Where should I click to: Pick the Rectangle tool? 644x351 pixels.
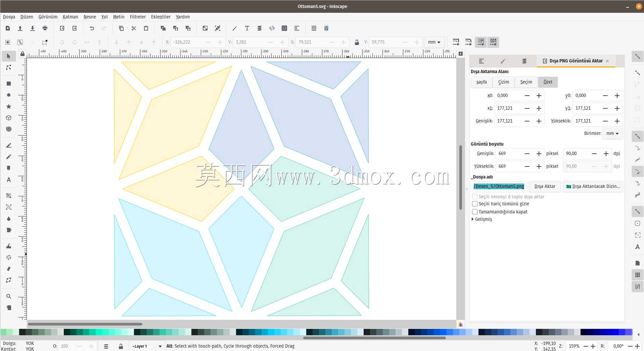(x=9, y=84)
